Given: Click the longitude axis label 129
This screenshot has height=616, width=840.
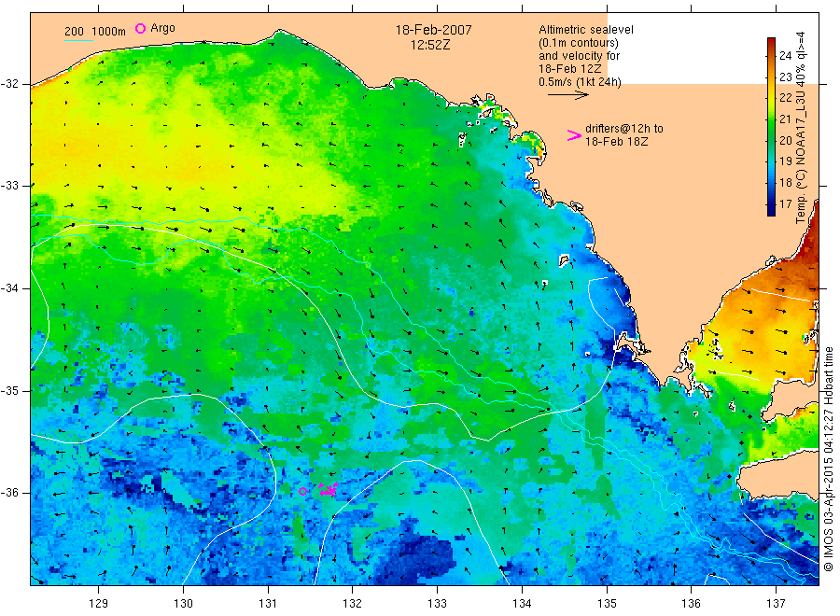Looking at the screenshot, I should pyautogui.click(x=99, y=604).
